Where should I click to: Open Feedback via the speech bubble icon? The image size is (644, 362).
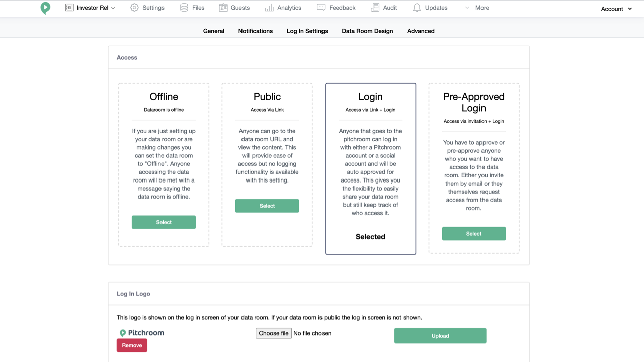pos(321,8)
